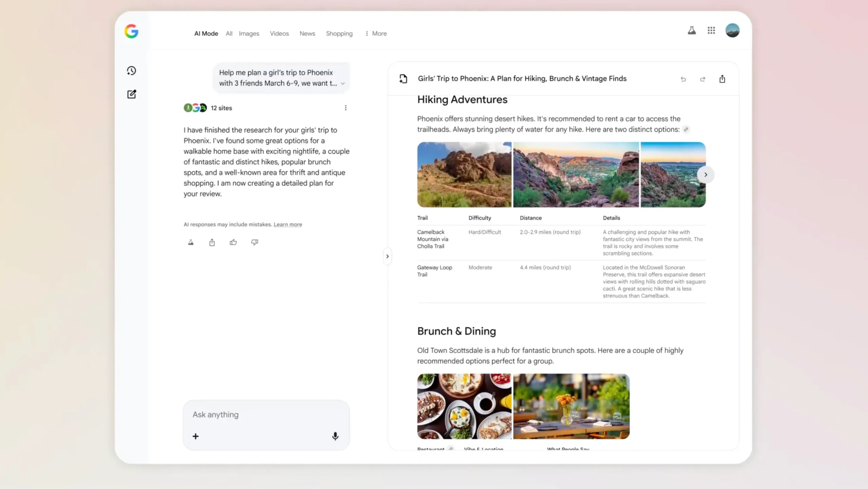
Task: Open the Learn more link
Action: click(x=288, y=224)
